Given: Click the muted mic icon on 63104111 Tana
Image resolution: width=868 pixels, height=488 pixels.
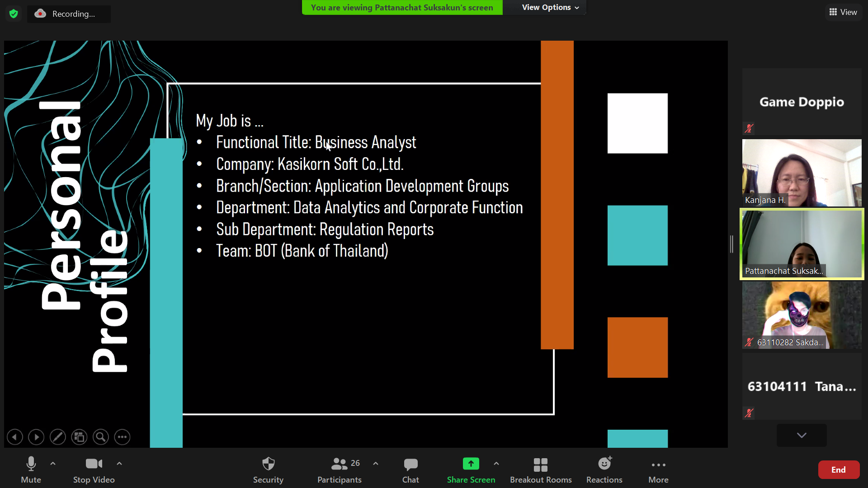Looking at the screenshot, I should pyautogui.click(x=749, y=413).
